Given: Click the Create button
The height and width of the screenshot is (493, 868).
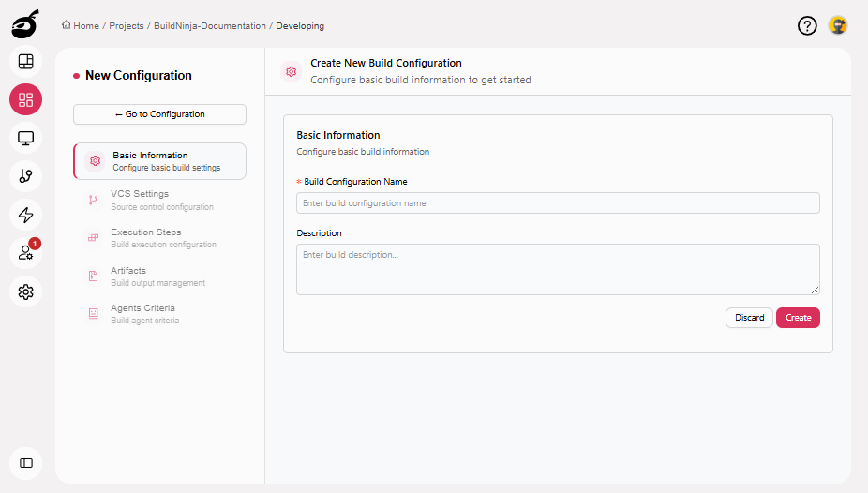Looking at the screenshot, I should point(798,318).
